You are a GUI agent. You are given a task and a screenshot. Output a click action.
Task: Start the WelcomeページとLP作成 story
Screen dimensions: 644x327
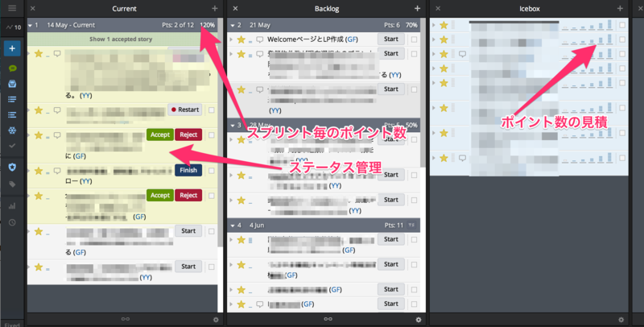point(391,39)
